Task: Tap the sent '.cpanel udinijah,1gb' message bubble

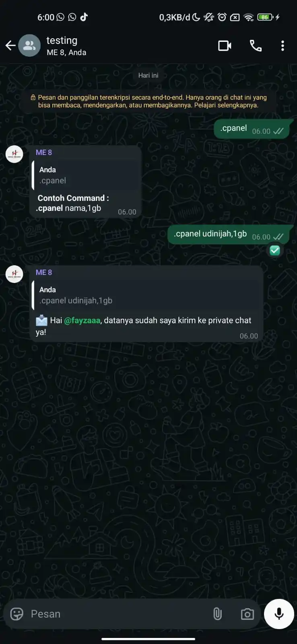Action: [228, 234]
